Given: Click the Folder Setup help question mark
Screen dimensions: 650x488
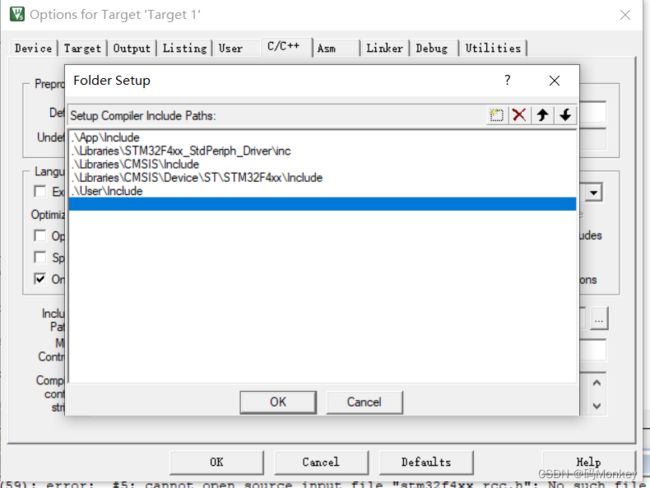Looking at the screenshot, I should pos(507,80).
